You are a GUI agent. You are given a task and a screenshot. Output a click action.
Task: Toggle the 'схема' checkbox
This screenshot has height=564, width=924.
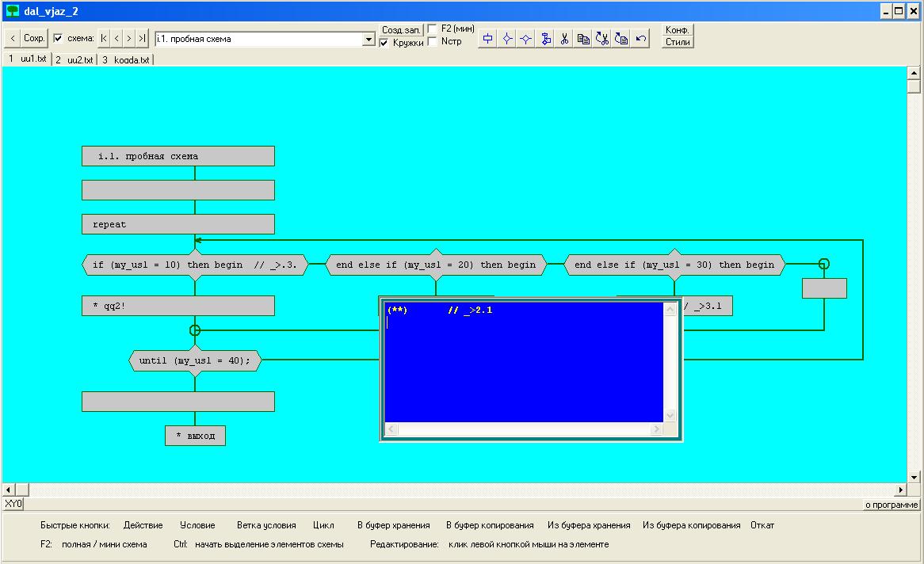coord(58,38)
